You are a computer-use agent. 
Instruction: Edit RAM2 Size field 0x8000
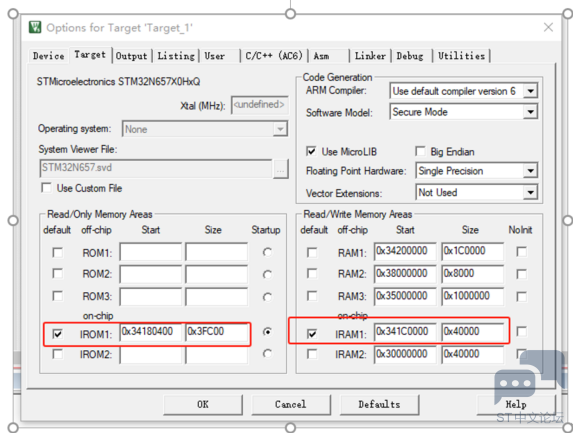(473, 274)
